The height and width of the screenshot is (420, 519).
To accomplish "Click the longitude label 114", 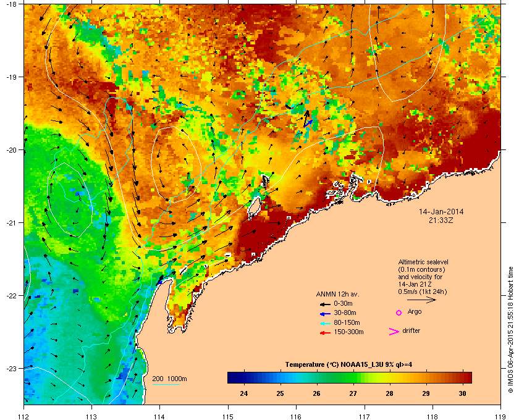I will [x=159, y=416].
